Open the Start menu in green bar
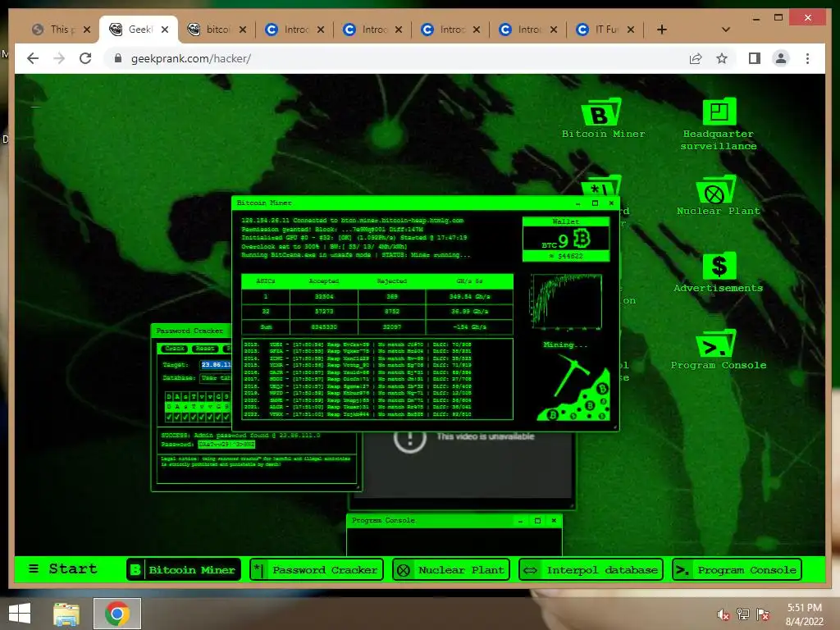 click(62, 569)
